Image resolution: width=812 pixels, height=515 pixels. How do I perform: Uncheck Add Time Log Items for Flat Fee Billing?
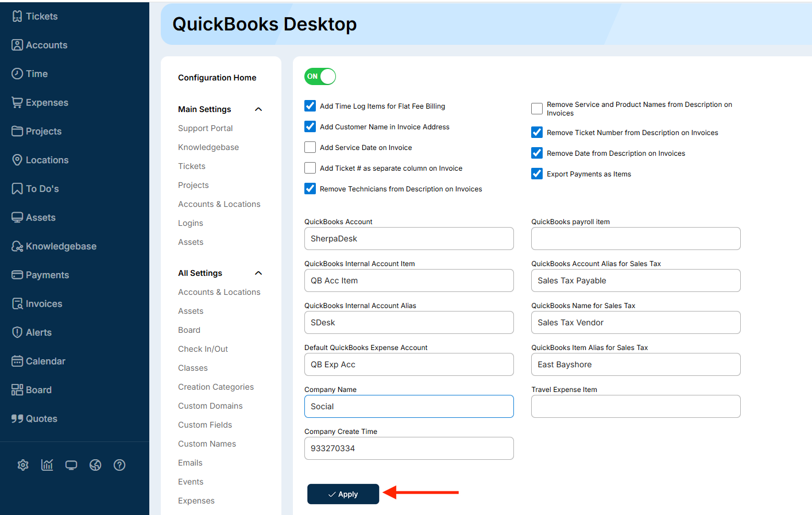[310, 106]
